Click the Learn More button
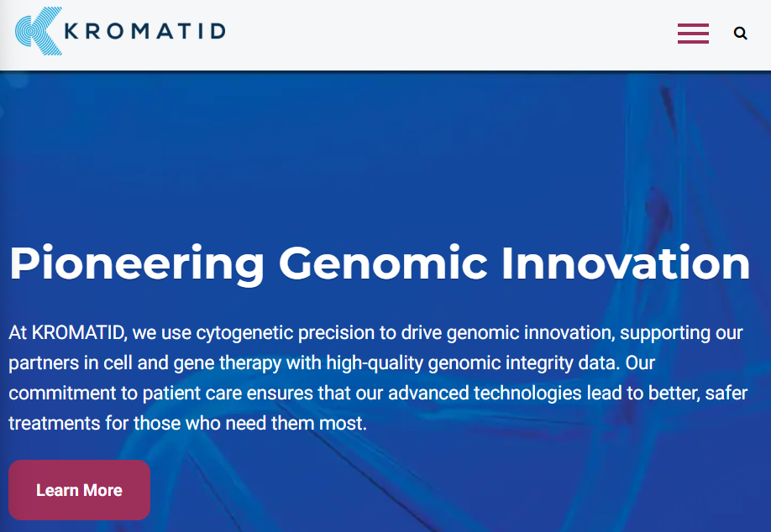Screen dimensions: 771x532 click(79, 490)
